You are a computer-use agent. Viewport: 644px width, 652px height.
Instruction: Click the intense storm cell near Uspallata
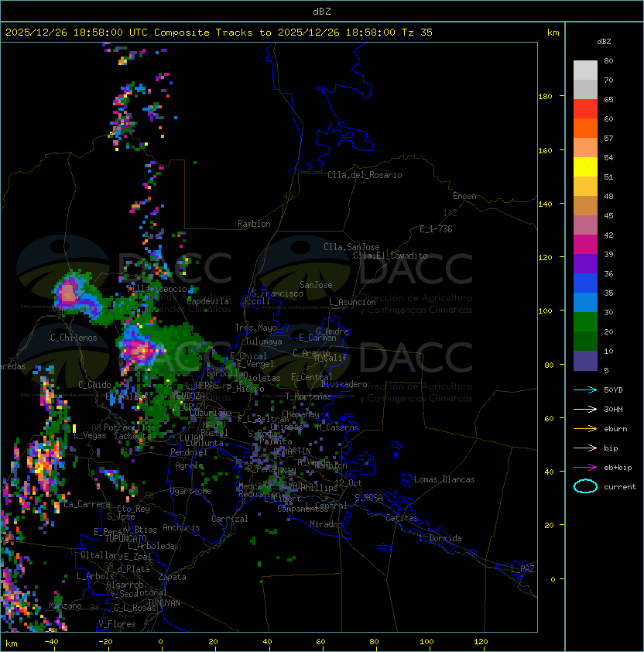click(69, 293)
